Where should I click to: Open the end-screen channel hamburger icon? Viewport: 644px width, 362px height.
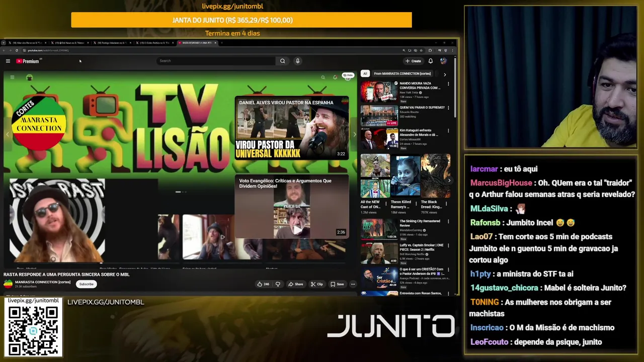pyautogui.click(x=12, y=77)
